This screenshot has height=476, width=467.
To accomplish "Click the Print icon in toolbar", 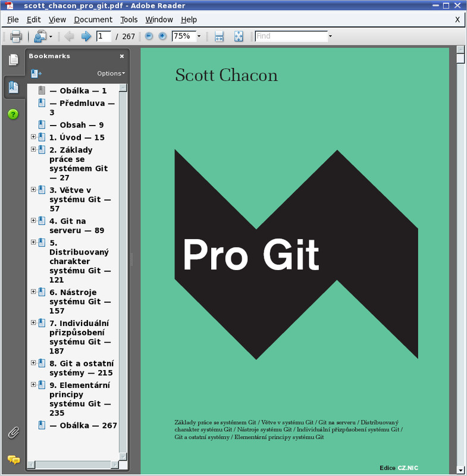I will tap(16, 36).
